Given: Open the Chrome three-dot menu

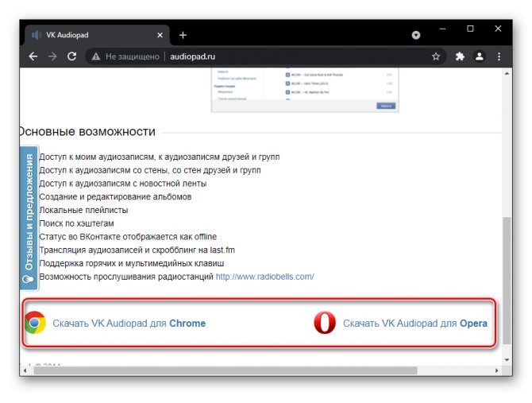Looking at the screenshot, I should [x=499, y=56].
